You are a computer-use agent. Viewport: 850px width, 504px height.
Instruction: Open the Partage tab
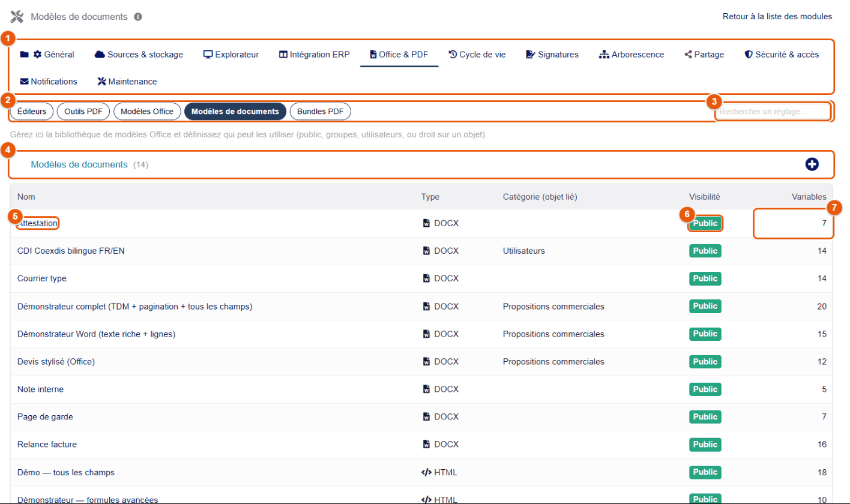704,55
